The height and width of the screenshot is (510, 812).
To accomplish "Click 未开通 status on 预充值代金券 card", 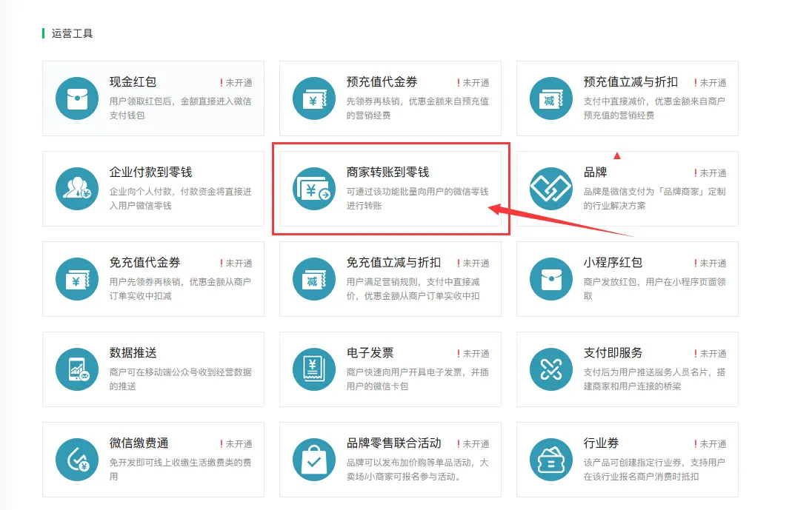I will (473, 83).
